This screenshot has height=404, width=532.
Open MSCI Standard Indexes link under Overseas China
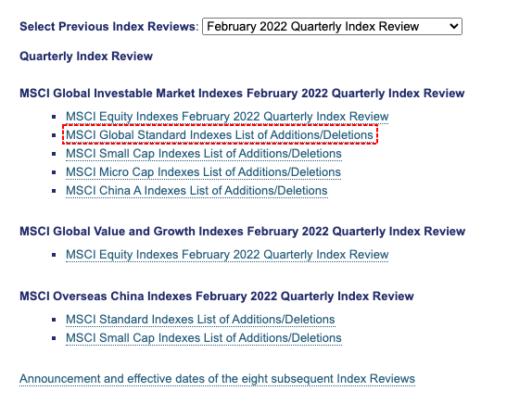pos(200,320)
